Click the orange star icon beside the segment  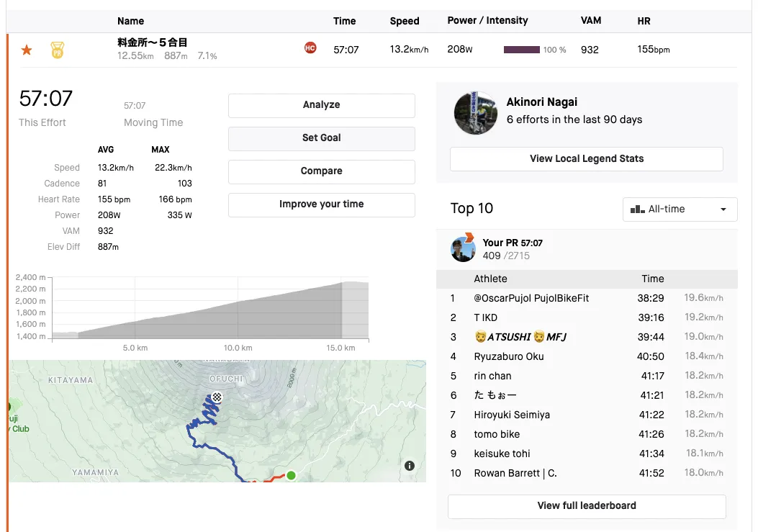(x=27, y=50)
